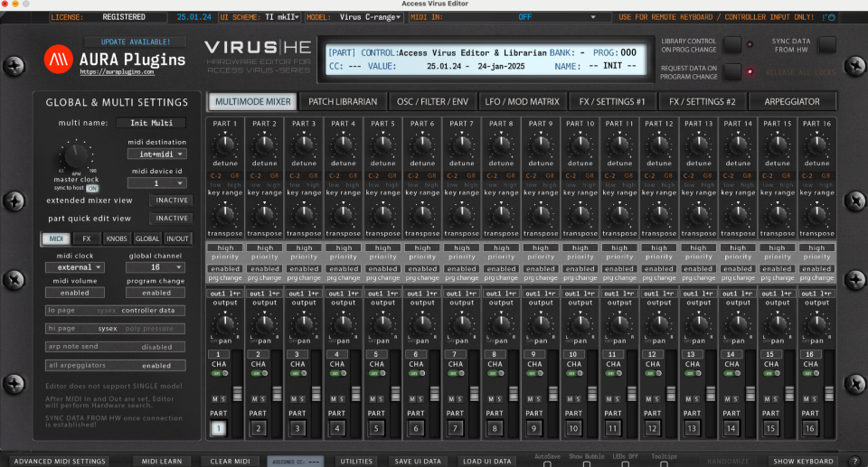Switch to OSC / Filter / Env tab

point(432,102)
